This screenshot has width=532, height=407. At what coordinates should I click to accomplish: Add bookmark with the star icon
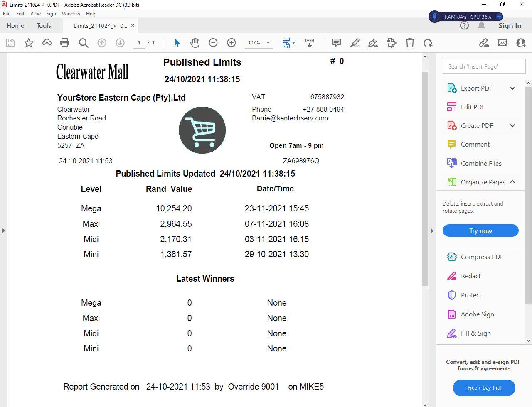pos(29,43)
